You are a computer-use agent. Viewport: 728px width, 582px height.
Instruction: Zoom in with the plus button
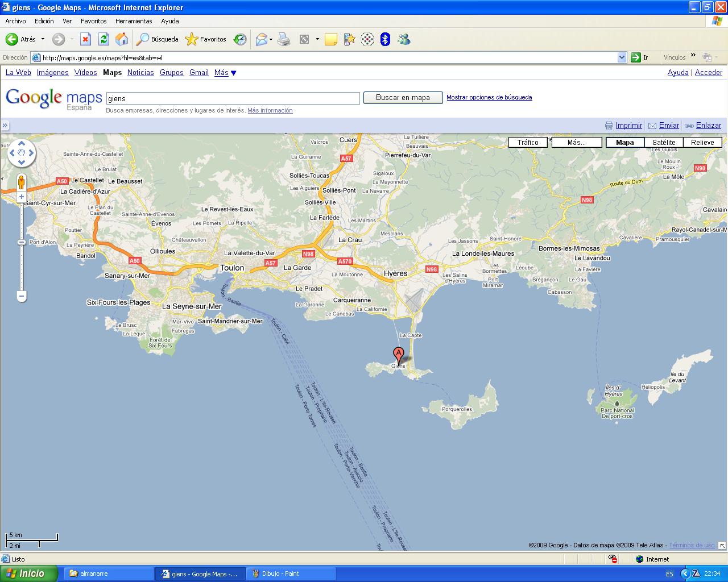pyautogui.click(x=22, y=197)
